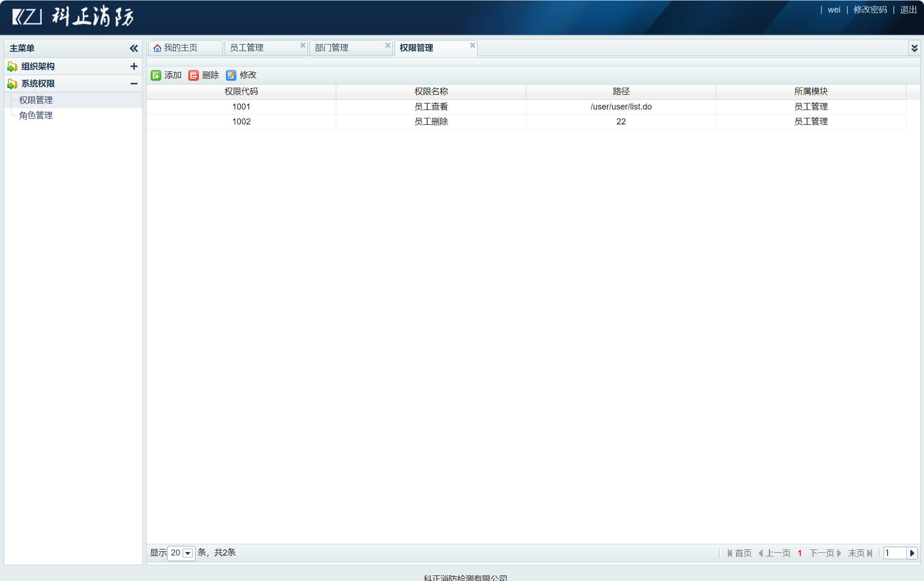Click the home icon on 我的主页 tab
This screenshot has height=581, width=924.
click(157, 48)
